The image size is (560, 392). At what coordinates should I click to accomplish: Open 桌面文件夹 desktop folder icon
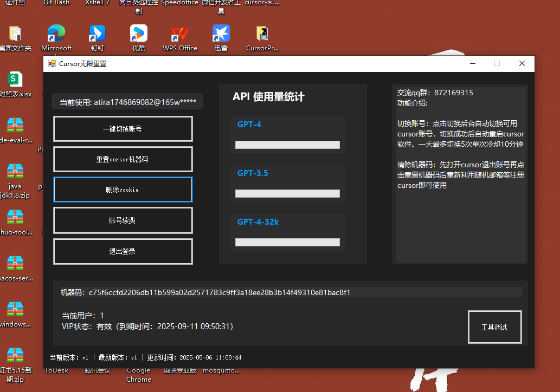point(15,38)
